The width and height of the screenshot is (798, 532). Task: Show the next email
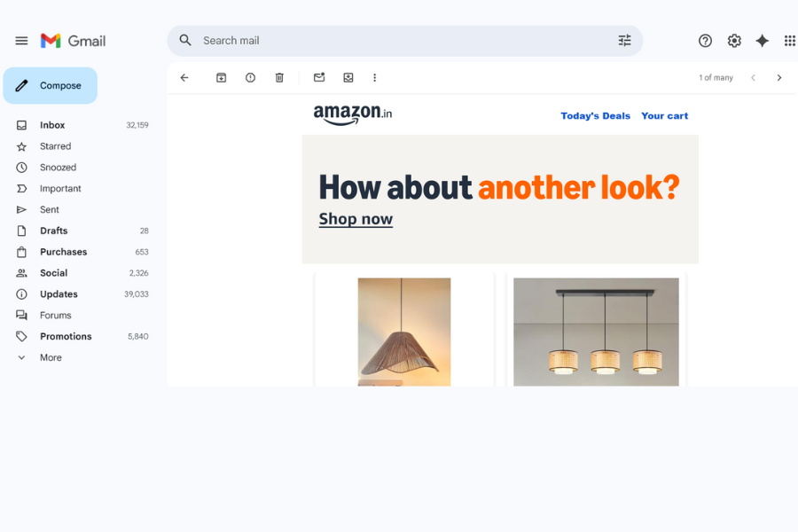click(x=779, y=77)
